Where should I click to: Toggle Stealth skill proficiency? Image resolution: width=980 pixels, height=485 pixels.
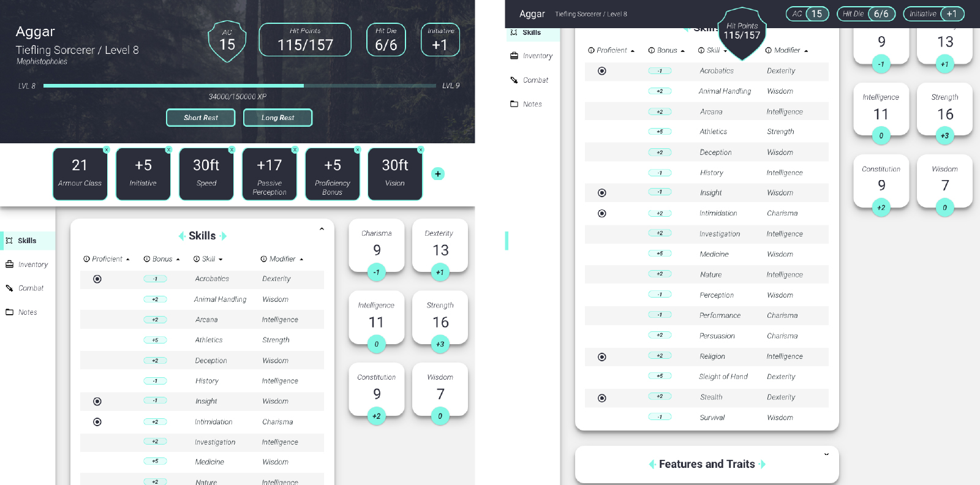point(602,398)
